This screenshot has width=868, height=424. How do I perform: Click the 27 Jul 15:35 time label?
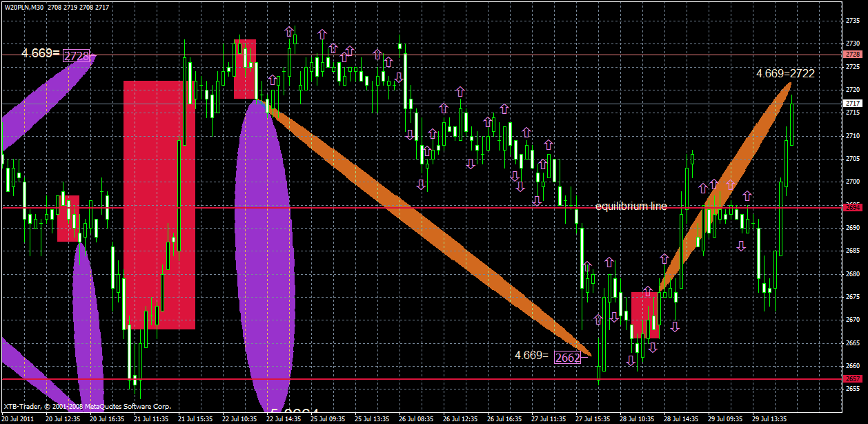(593, 418)
